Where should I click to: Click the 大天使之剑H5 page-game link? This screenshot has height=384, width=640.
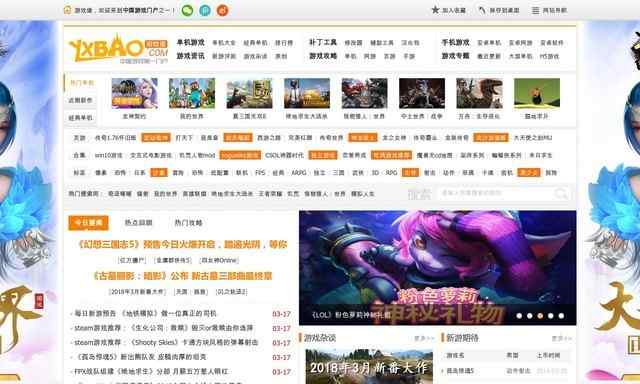click(533, 138)
